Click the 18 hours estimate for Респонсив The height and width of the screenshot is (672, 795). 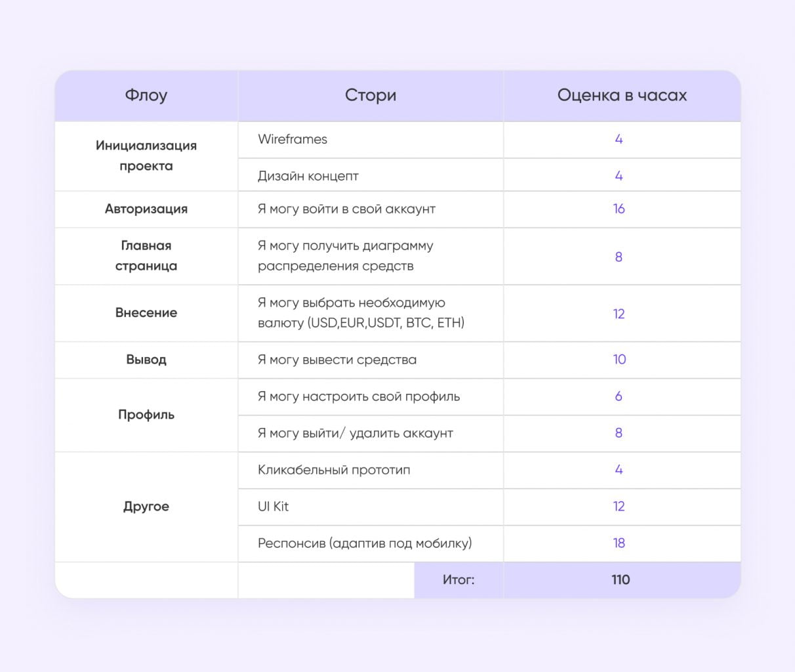point(619,543)
